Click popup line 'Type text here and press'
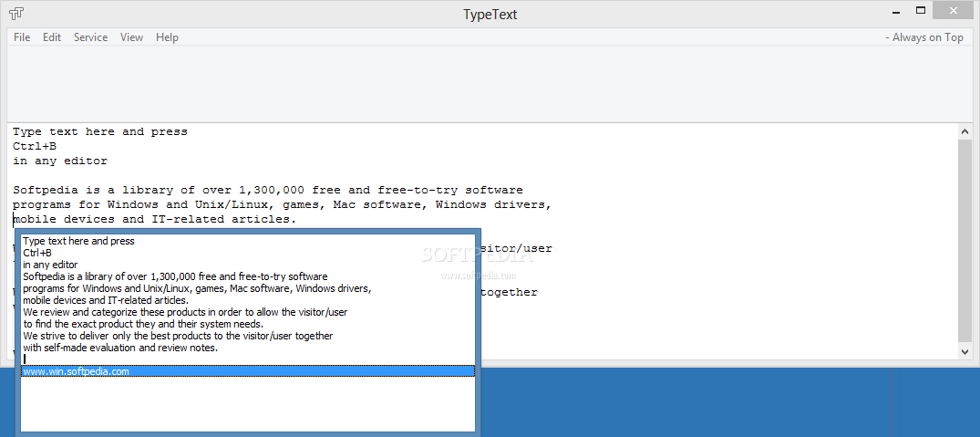980x437 pixels. pos(78,242)
